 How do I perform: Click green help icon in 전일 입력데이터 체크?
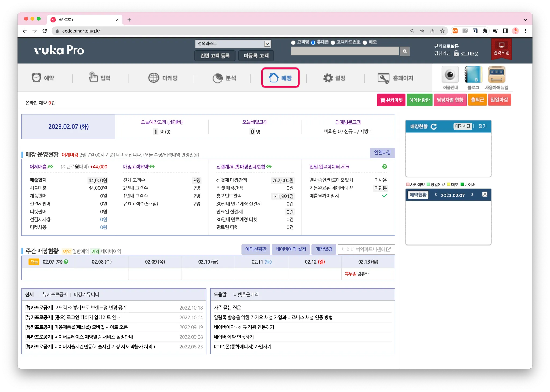[x=384, y=167]
